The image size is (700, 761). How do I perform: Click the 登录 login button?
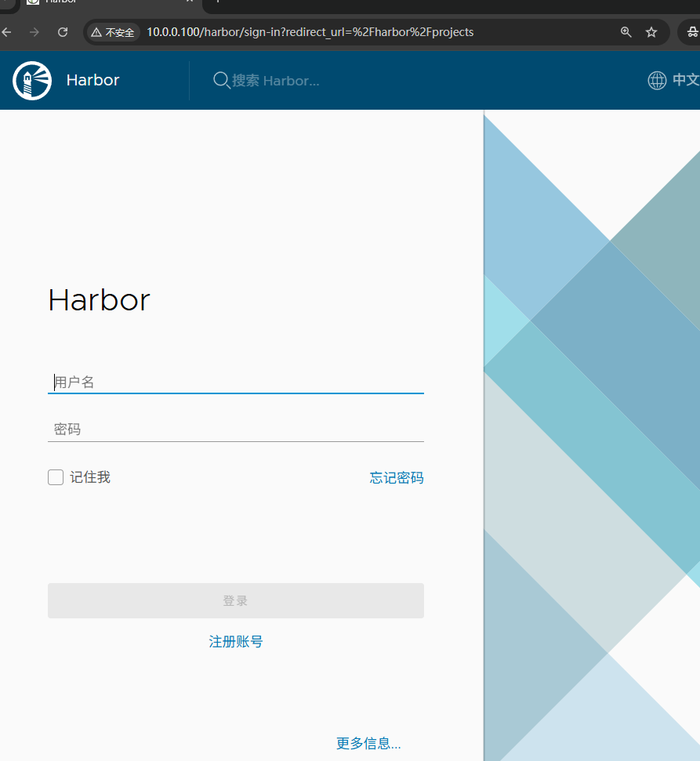point(236,600)
